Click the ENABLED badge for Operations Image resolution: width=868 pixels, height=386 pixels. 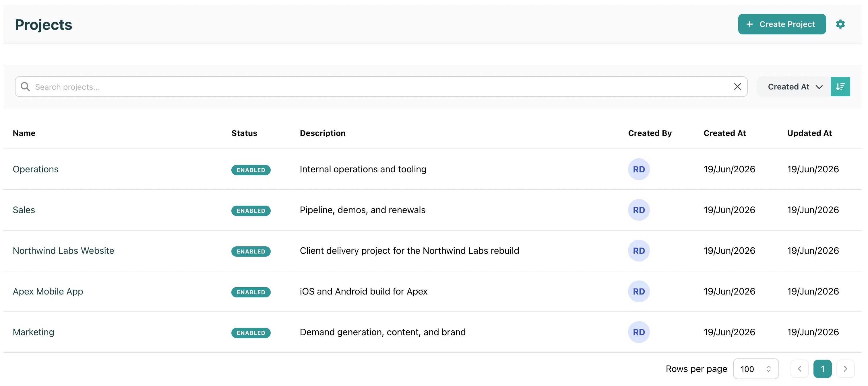pos(251,170)
